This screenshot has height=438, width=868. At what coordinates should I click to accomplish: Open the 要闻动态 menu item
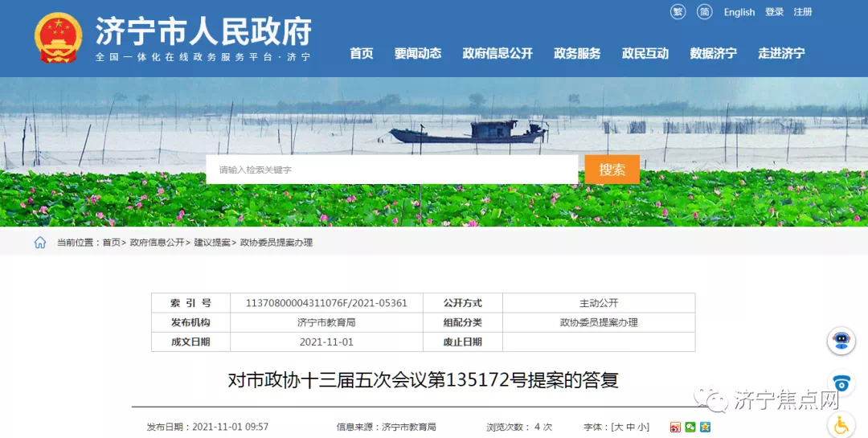[x=418, y=53]
